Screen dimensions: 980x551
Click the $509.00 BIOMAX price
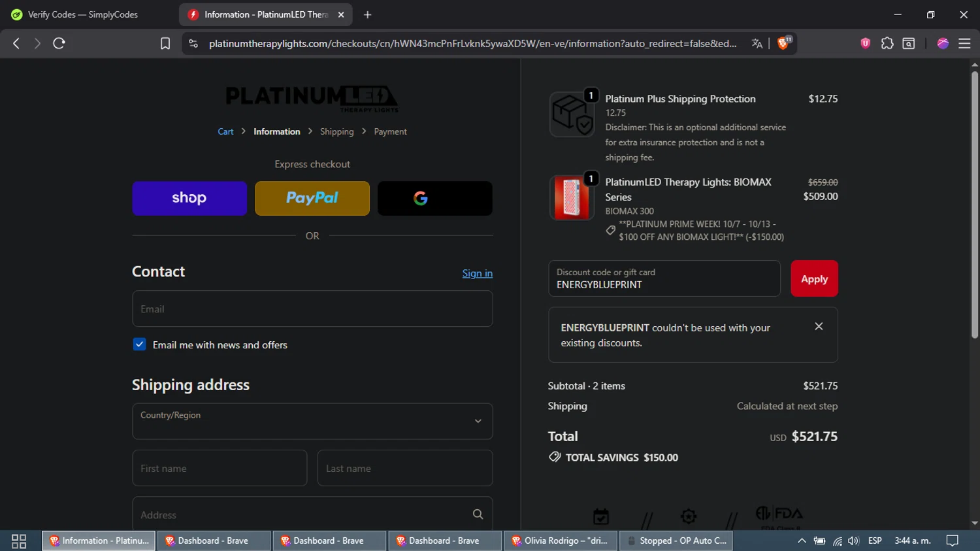[x=821, y=196]
